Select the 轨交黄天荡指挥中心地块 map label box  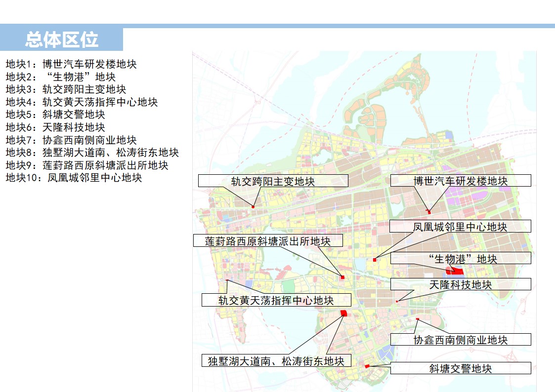[276, 300]
